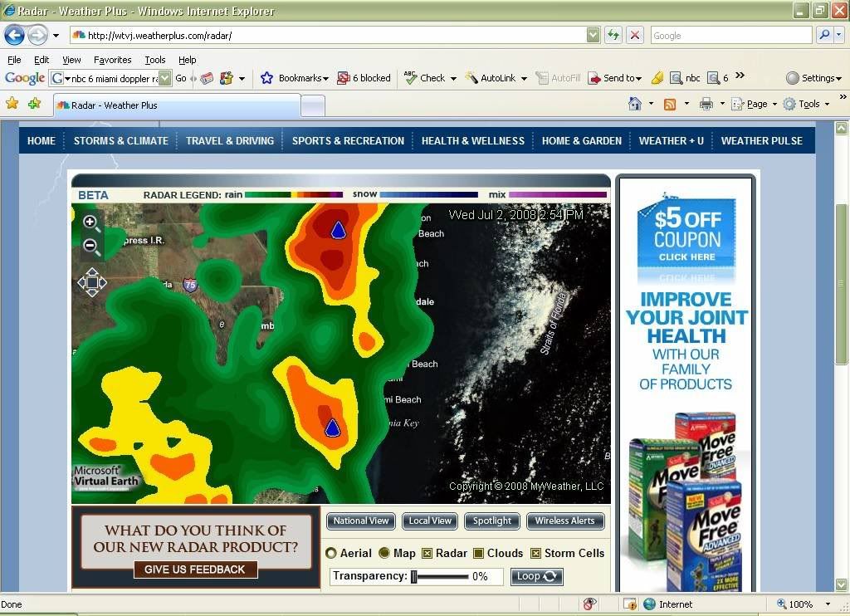Screen dimensions: 850x616
Task: Zoom in on the radar map
Action: click(90, 222)
